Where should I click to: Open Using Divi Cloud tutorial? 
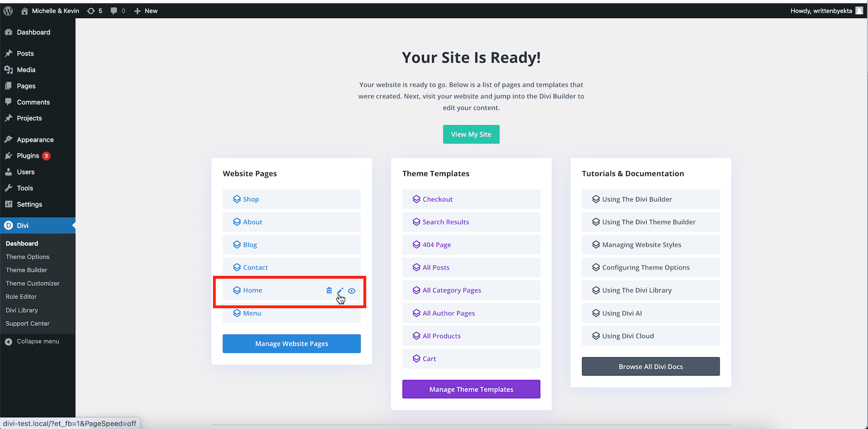tap(651, 335)
